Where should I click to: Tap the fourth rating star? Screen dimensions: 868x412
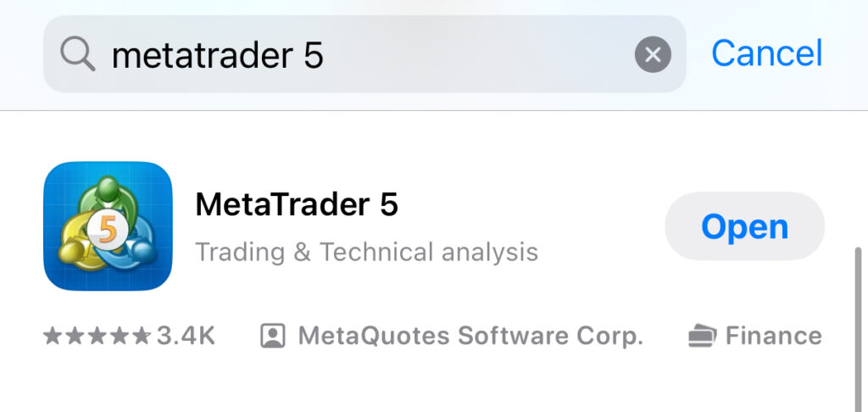(x=120, y=337)
